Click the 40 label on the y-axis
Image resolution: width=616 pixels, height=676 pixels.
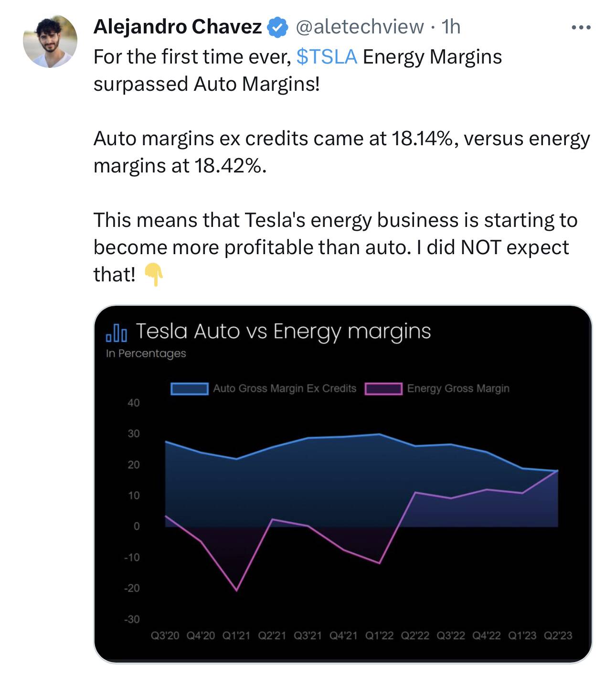134,403
